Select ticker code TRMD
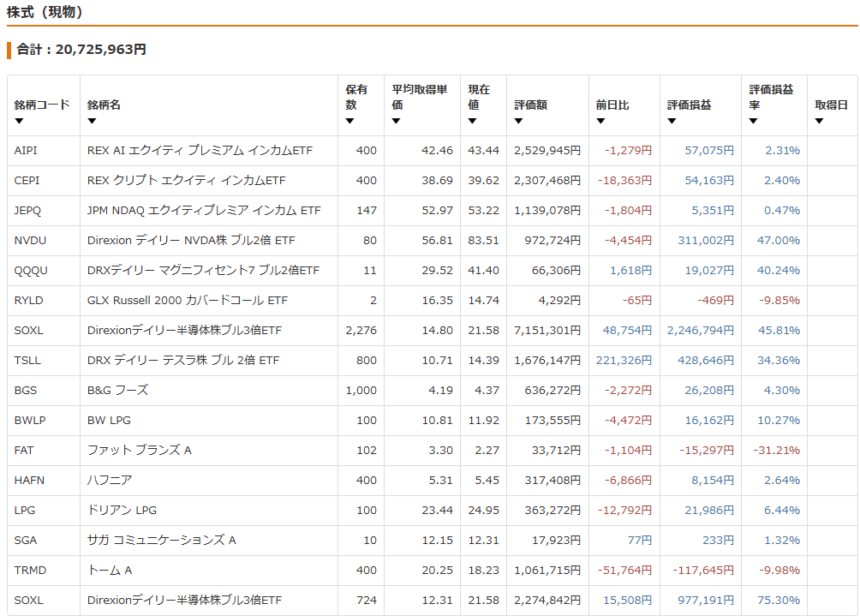 coord(30,571)
